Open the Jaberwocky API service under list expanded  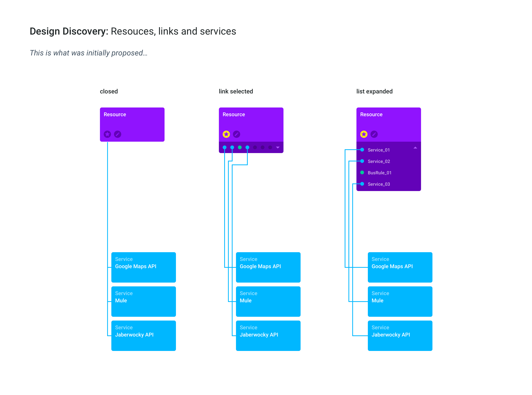[400, 335]
